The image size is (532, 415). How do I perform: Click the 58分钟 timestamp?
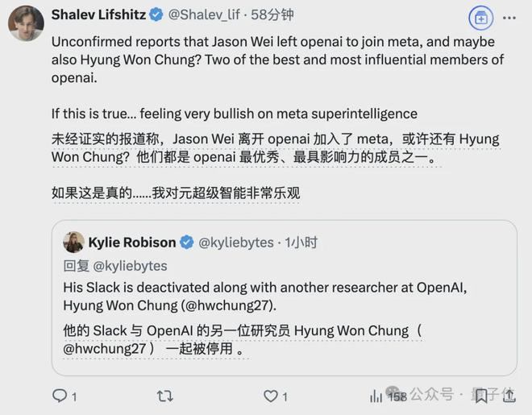tap(272, 15)
